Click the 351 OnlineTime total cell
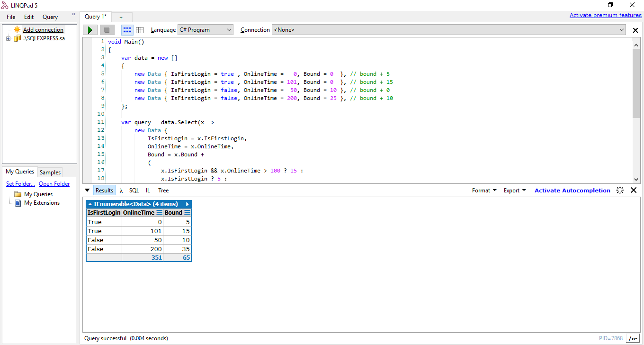 tap(143, 258)
